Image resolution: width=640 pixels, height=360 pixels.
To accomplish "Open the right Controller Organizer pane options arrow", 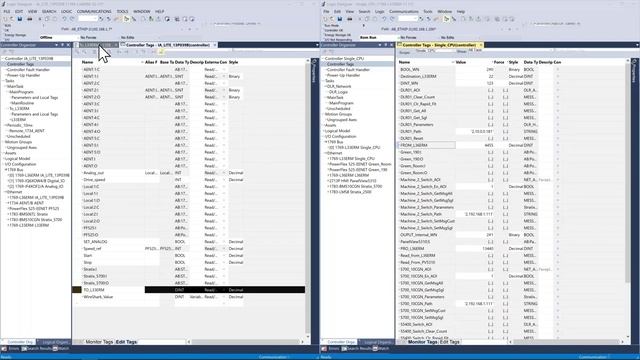I will [380, 45].
